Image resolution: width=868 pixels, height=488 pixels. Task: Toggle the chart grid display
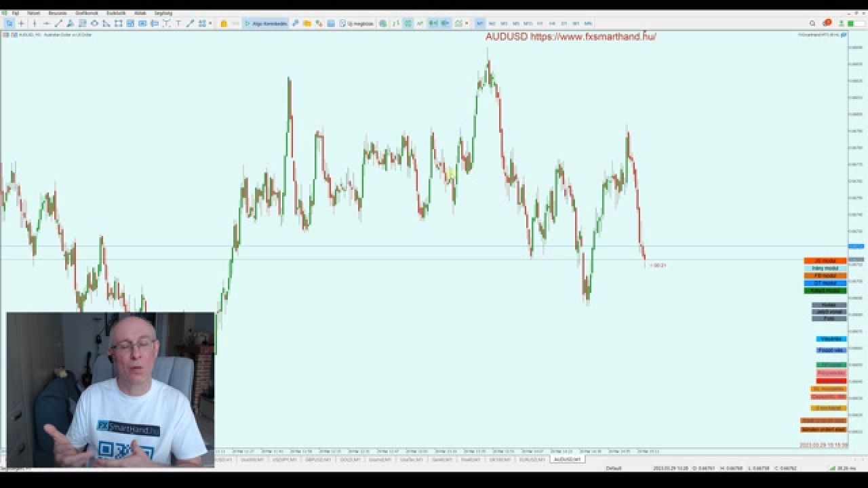(x=408, y=23)
